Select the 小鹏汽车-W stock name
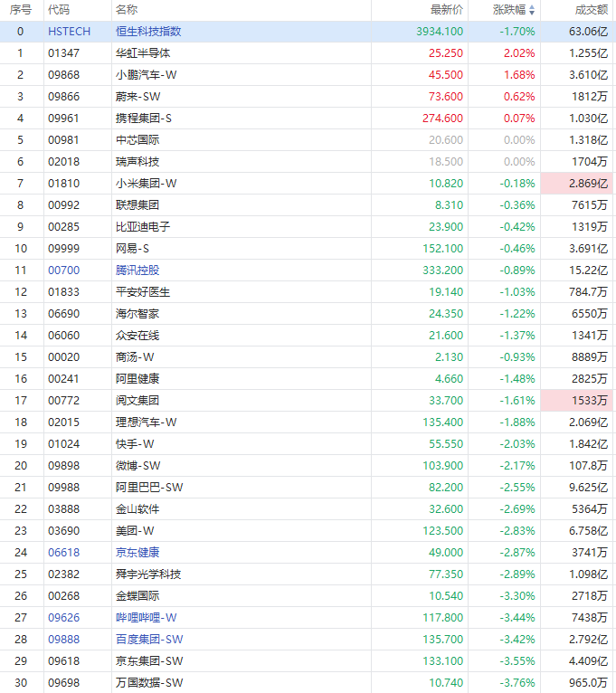Viewport: 616px width, 693px height. [x=147, y=75]
